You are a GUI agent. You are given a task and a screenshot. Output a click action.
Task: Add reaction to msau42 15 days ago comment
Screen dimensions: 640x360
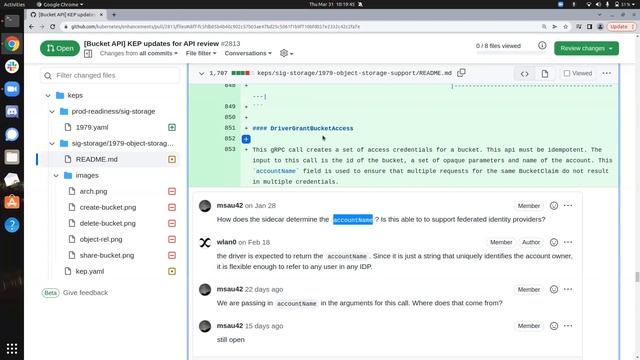[x=553, y=326]
